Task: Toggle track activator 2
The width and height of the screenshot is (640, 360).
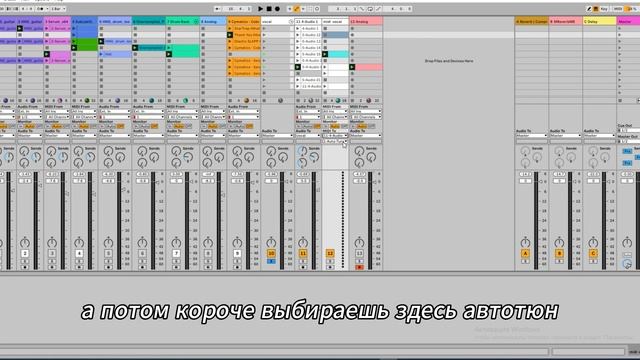Action: click(24, 253)
